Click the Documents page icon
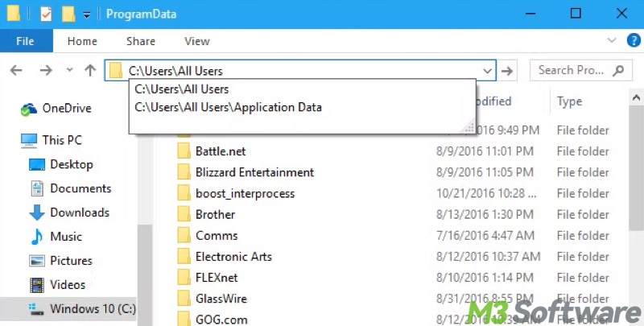Screen dimensions: 644x326 37,188
